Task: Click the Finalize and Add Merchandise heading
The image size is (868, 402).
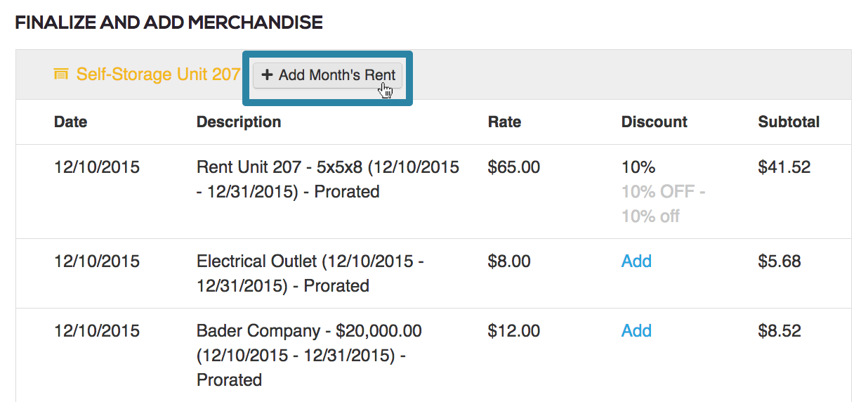Action: [x=169, y=22]
